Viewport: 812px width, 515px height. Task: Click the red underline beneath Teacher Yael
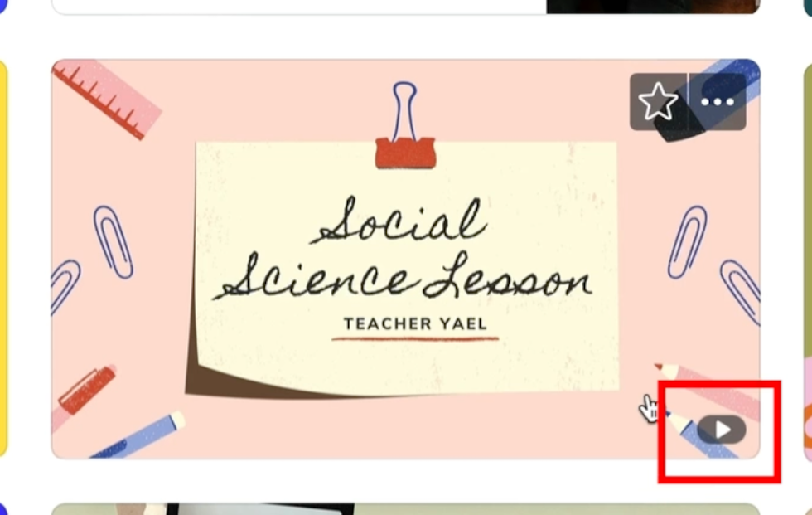(x=415, y=339)
